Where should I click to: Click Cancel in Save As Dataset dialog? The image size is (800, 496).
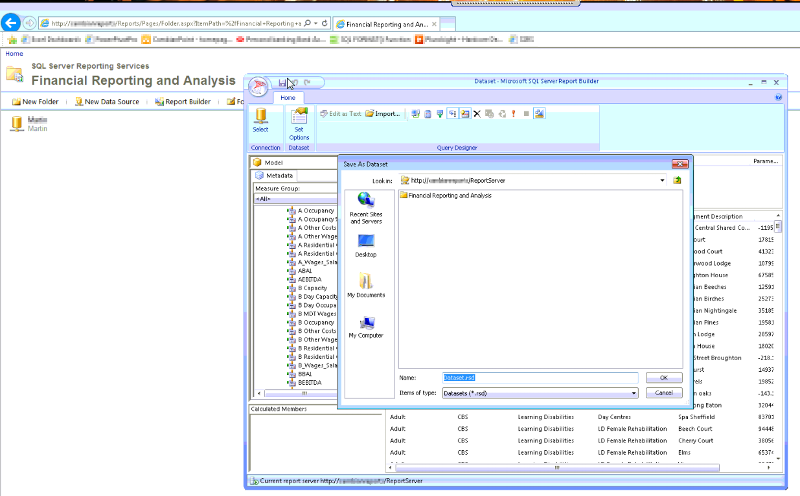click(664, 393)
